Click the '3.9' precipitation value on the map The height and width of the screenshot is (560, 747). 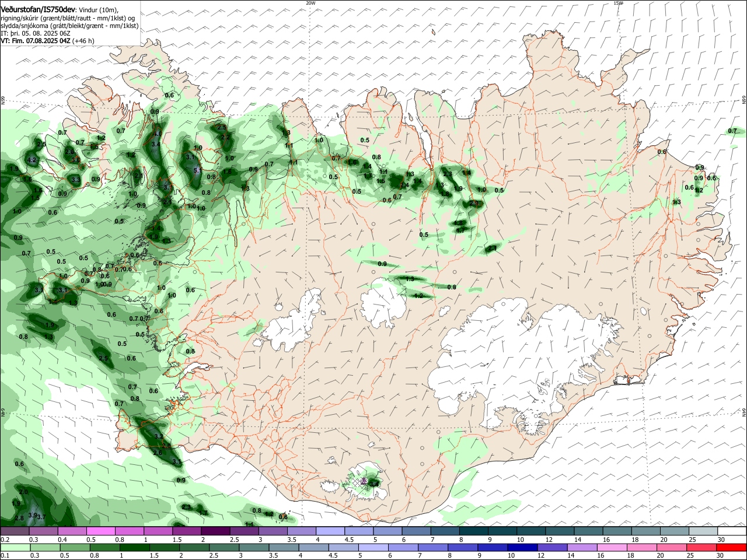pyautogui.click(x=33, y=516)
